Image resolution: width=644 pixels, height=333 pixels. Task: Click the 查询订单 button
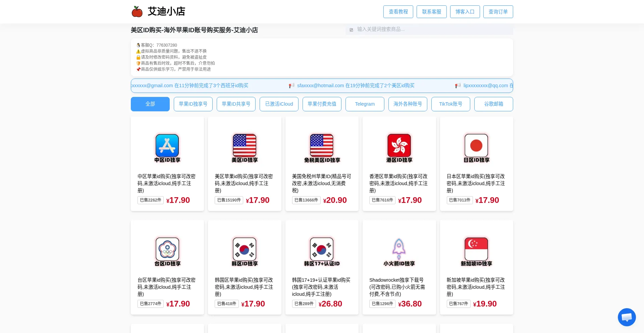498,12
